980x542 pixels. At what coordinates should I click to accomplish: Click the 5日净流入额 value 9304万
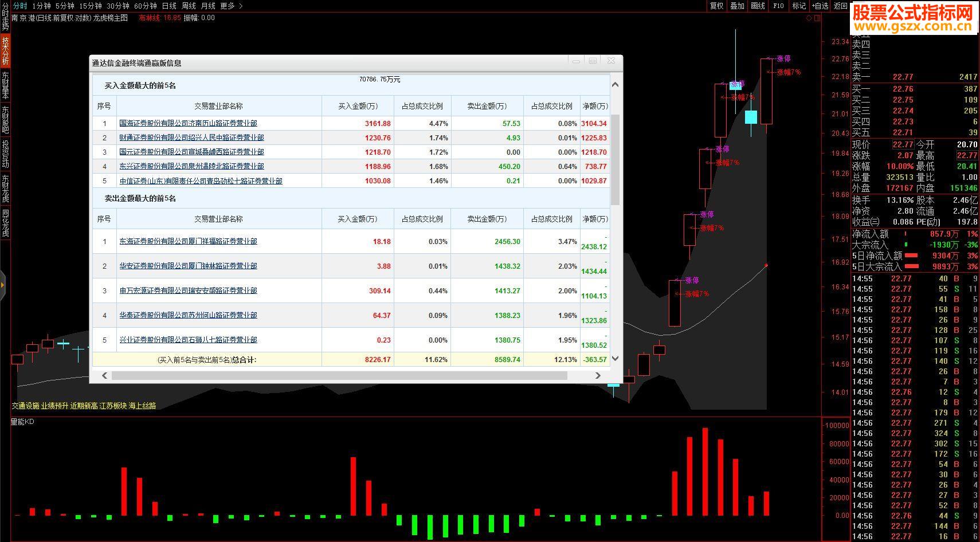[945, 256]
